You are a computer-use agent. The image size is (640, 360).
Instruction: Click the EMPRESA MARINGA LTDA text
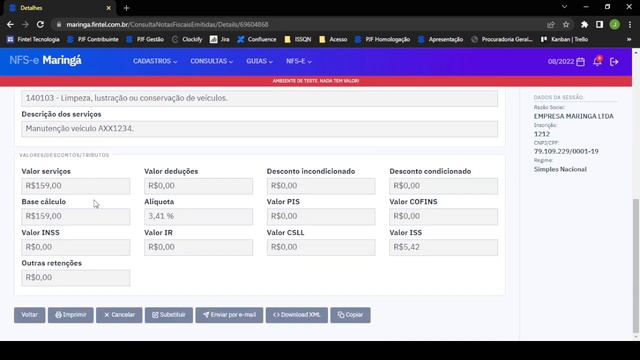pyautogui.click(x=573, y=116)
